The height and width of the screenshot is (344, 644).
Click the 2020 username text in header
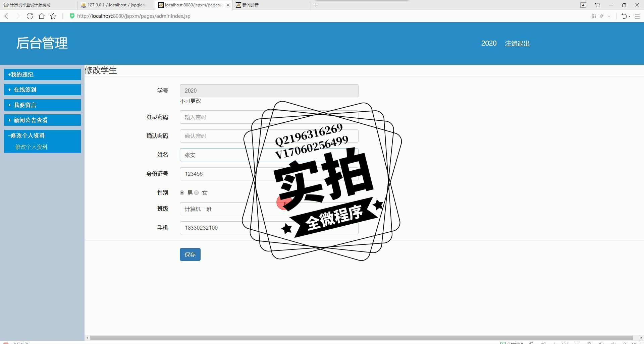pos(489,43)
